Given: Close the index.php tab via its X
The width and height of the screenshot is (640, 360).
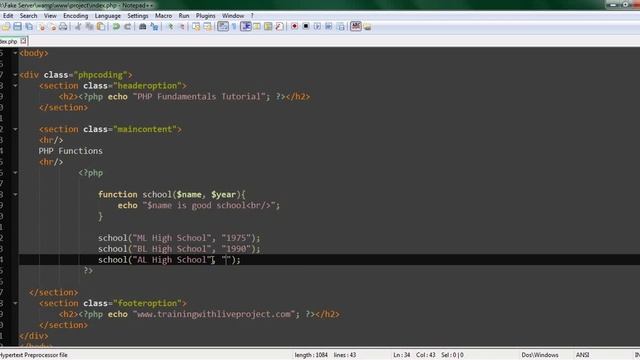Looking at the screenshot, I should (23, 41).
